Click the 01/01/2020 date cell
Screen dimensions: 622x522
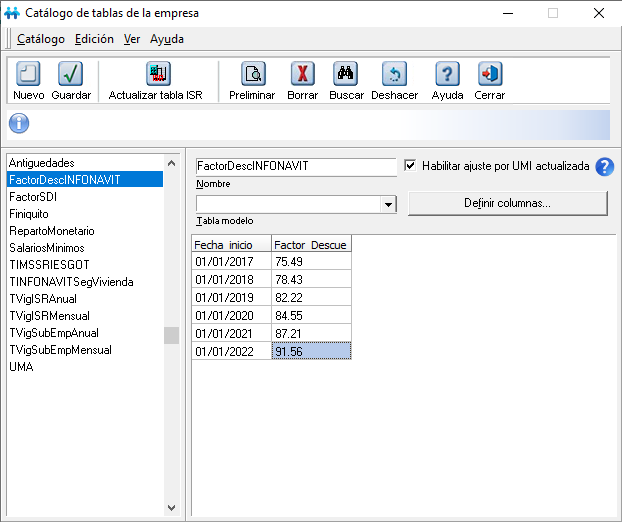pyautogui.click(x=231, y=315)
